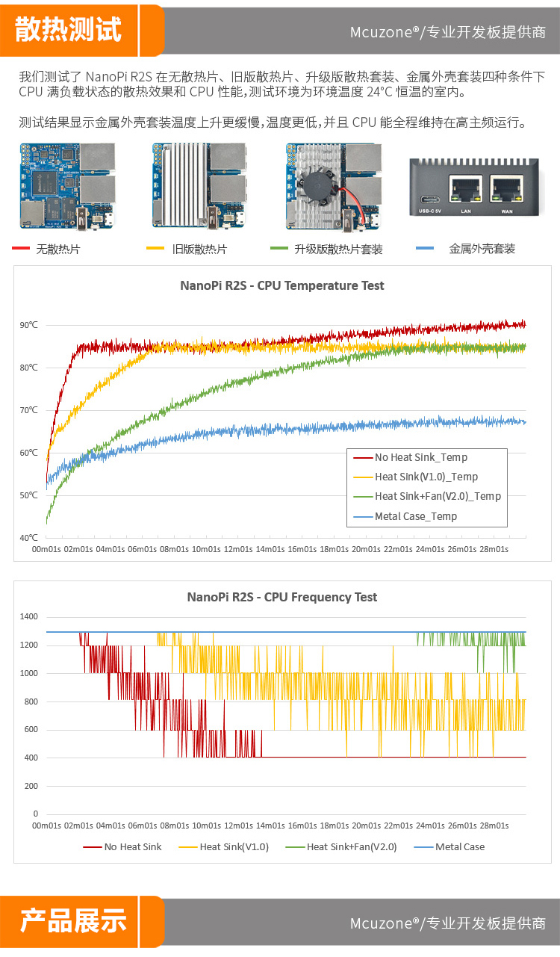The height and width of the screenshot is (957, 560).
Task: Click 14m01s on the temperature chart axis
Action: point(270,549)
